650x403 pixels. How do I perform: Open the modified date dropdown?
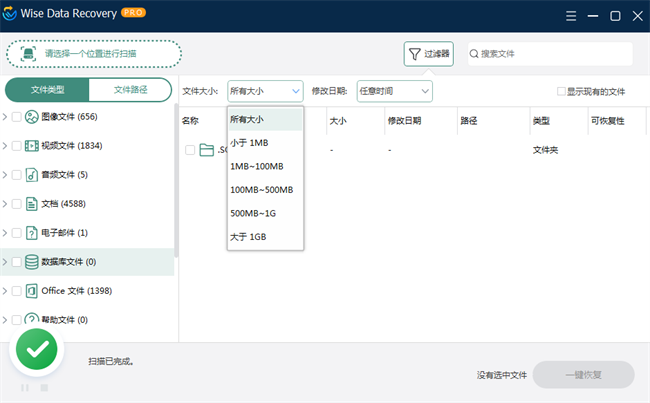[x=394, y=91]
